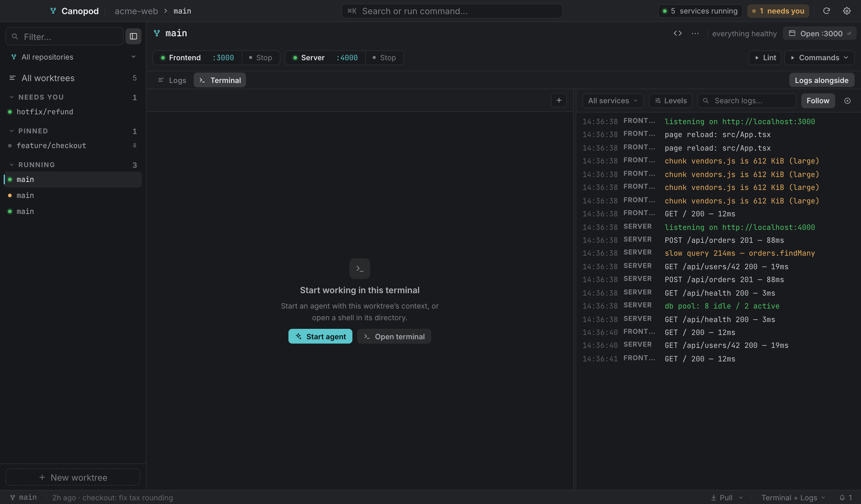Click the Open :3000 button
This screenshot has width=861, height=504.
(819, 33)
